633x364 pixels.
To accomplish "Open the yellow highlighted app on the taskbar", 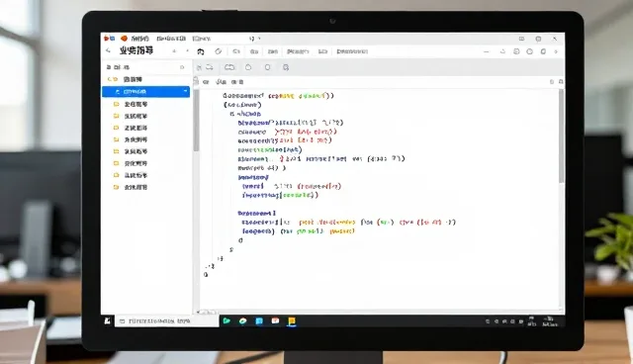I will (292, 320).
